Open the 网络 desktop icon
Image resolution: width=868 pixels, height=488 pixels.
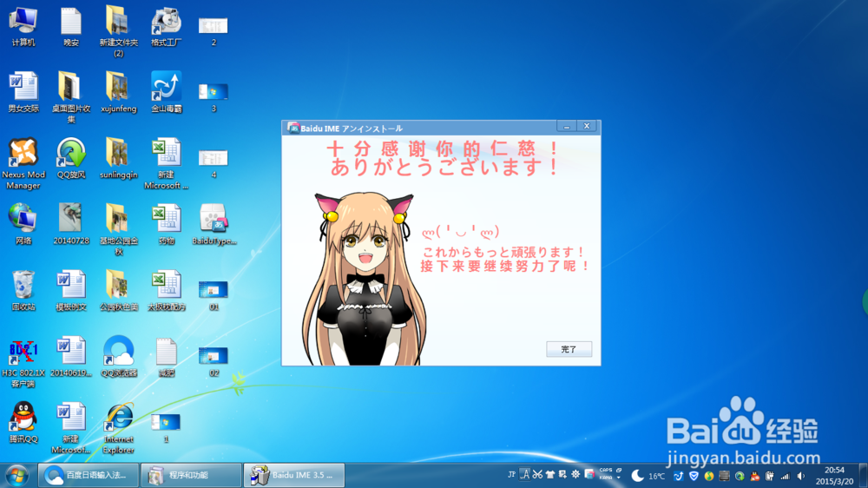click(23, 224)
